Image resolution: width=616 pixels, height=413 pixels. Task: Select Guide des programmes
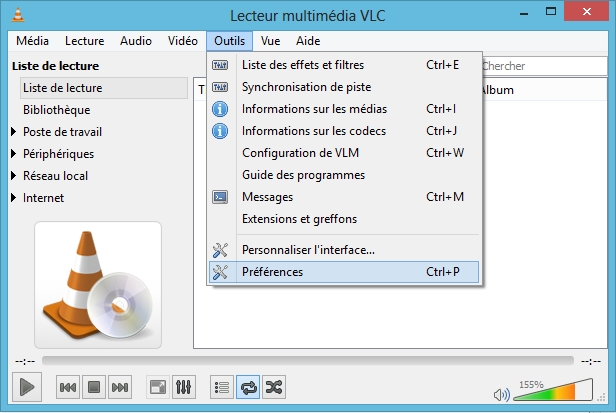tap(344, 175)
